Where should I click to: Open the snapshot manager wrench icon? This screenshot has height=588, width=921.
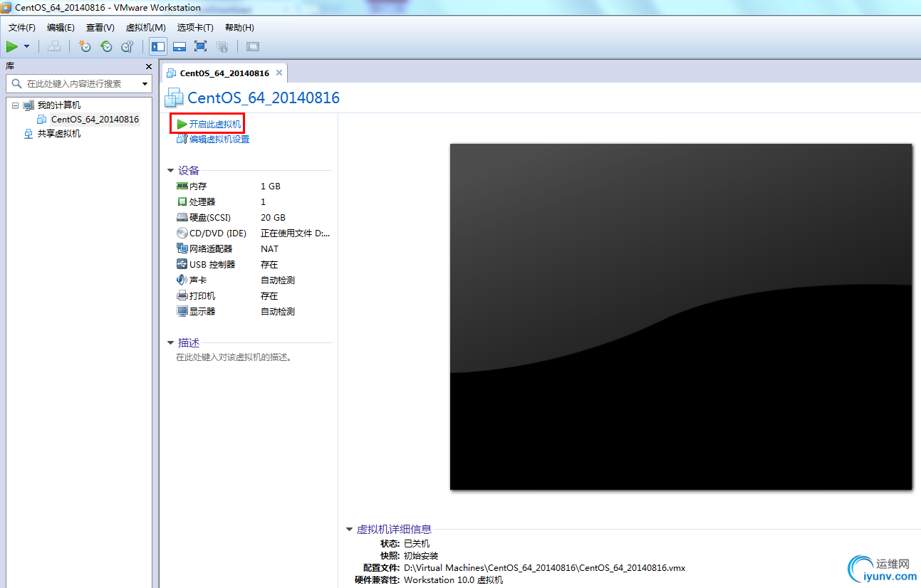click(x=128, y=46)
